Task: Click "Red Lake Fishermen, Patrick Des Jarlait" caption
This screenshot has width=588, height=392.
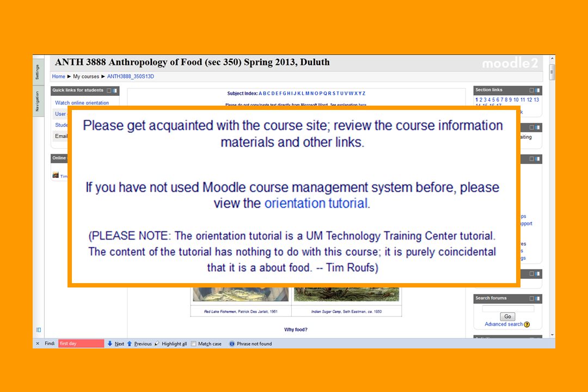Action: [241, 312]
